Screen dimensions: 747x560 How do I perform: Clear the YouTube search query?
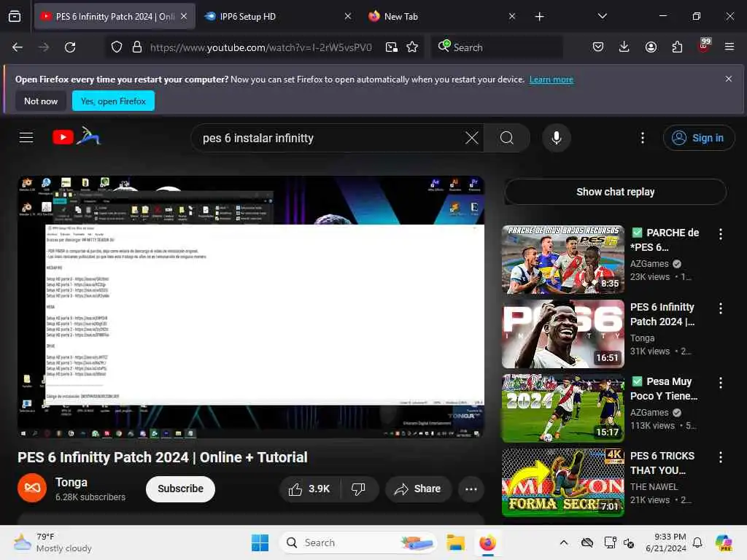click(472, 138)
